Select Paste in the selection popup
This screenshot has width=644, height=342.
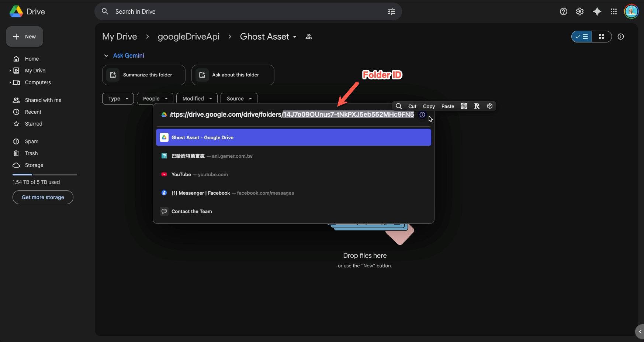tap(448, 106)
